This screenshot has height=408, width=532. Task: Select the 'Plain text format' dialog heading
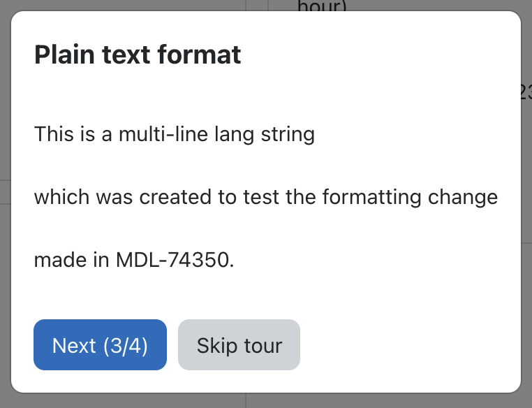coord(138,54)
